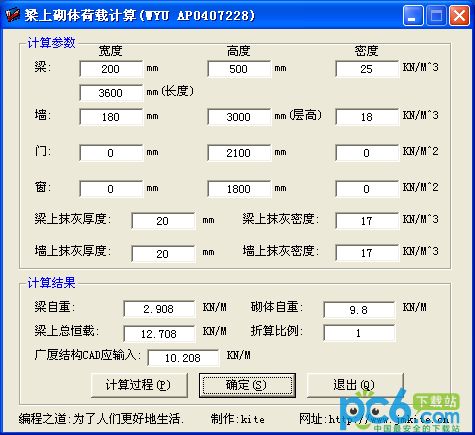Click the app icon in the title bar
475x435 pixels.
click(x=12, y=15)
